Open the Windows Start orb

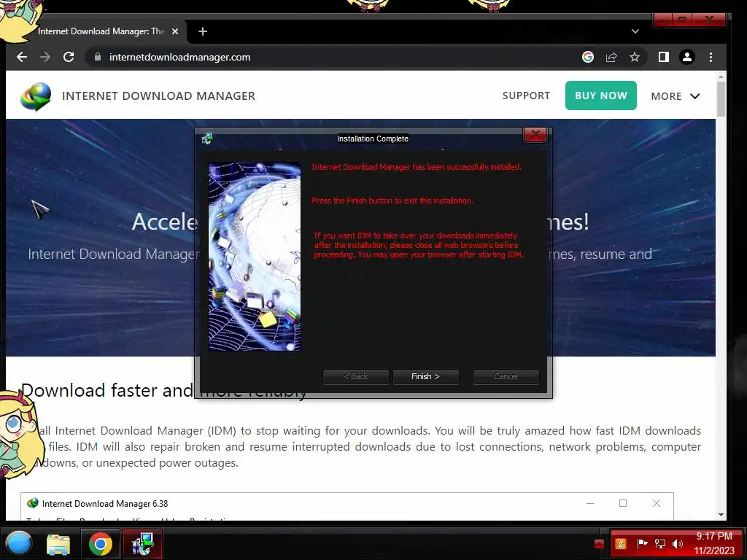[18, 543]
